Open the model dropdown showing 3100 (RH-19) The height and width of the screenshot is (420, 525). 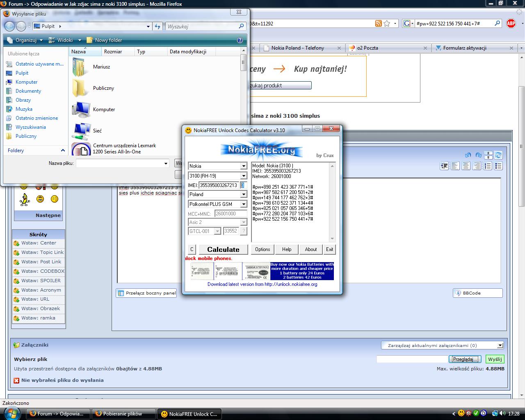pyautogui.click(x=244, y=176)
